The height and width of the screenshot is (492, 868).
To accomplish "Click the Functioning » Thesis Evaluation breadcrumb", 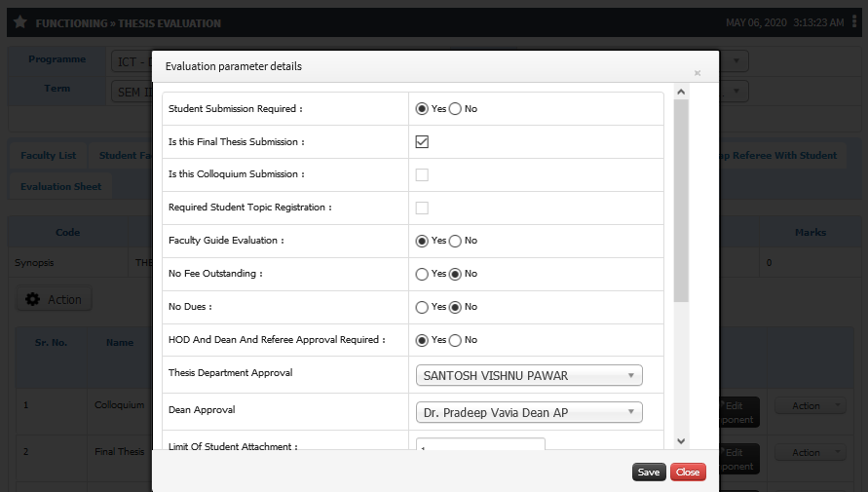I will pos(128,23).
